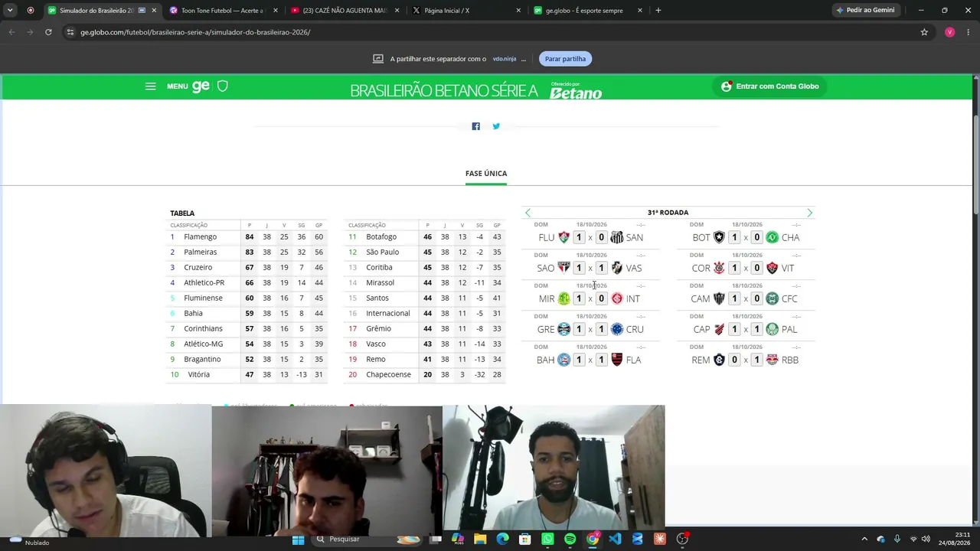Click Remo crest in REM x RBB match

pyautogui.click(x=719, y=360)
